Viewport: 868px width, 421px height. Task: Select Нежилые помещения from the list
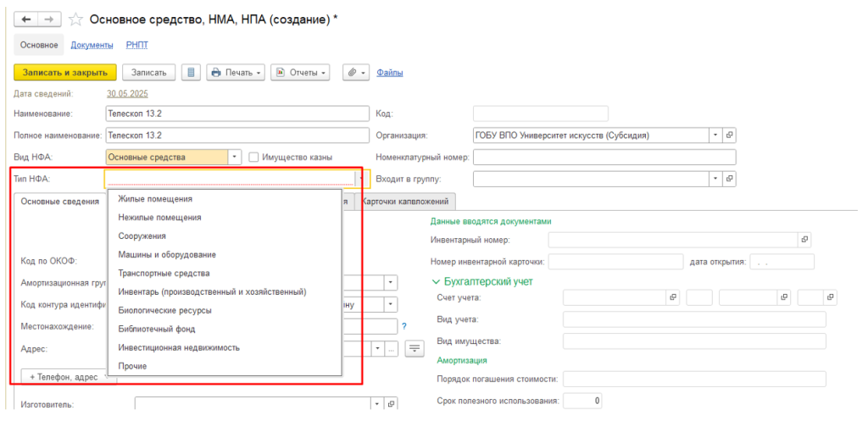pos(224,218)
